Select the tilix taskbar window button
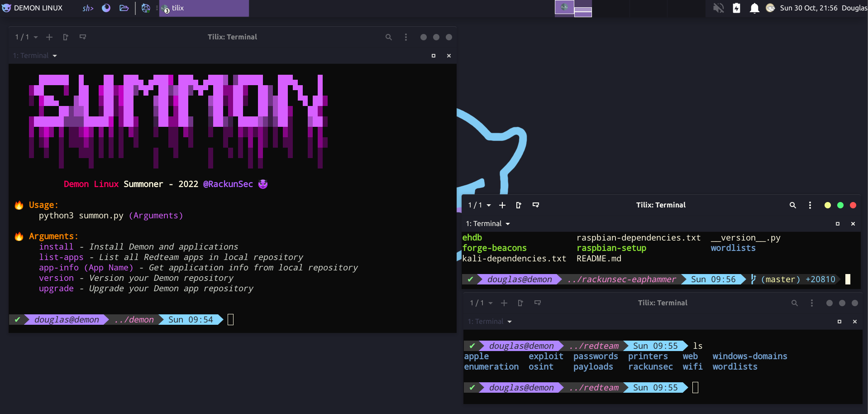This screenshot has width=868, height=414. tap(204, 8)
